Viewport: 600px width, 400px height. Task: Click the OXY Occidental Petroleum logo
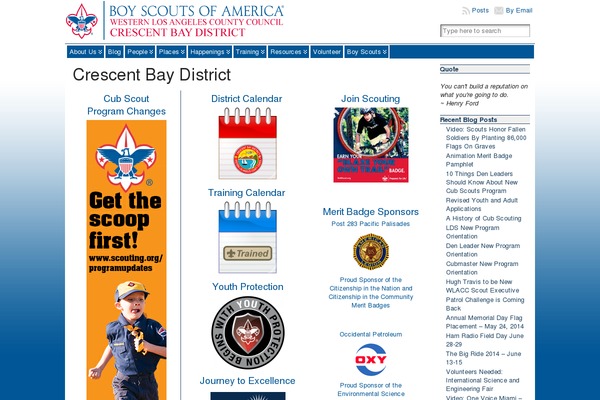point(371,360)
